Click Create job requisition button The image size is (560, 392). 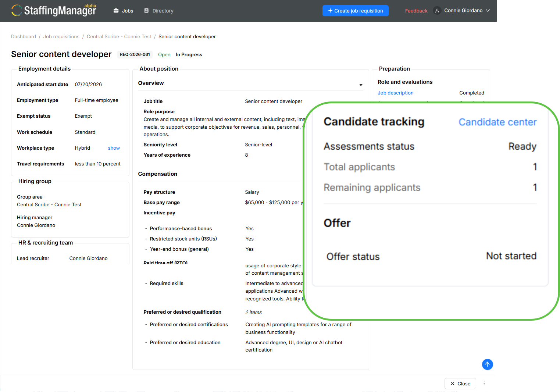tap(356, 11)
